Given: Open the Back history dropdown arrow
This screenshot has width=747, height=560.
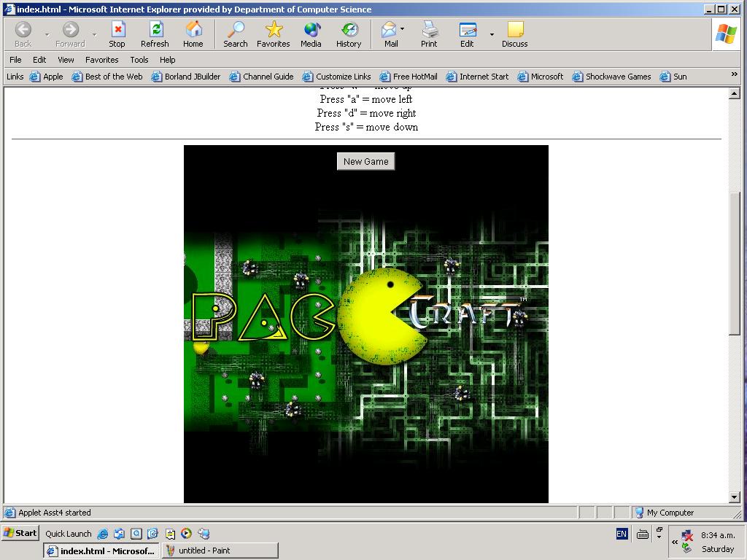Looking at the screenshot, I should point(47,34).
